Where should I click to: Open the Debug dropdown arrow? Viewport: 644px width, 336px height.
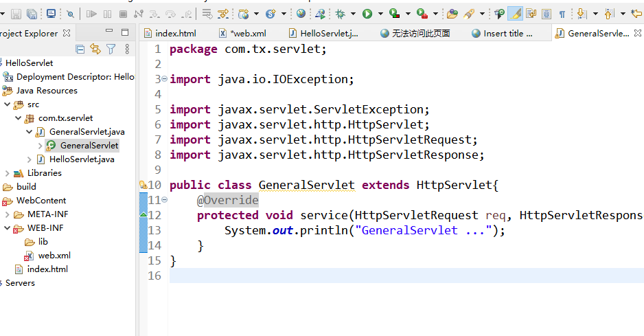(353, 14)
